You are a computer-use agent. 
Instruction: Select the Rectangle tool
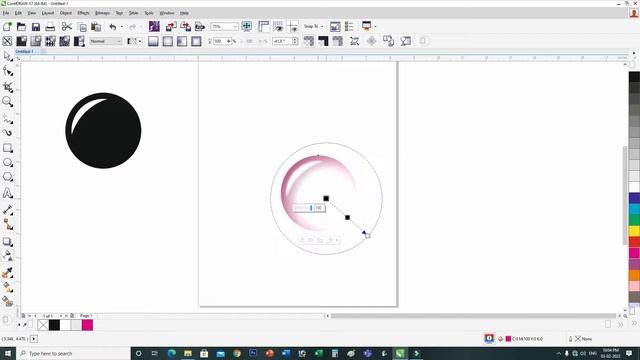[7, 148]
